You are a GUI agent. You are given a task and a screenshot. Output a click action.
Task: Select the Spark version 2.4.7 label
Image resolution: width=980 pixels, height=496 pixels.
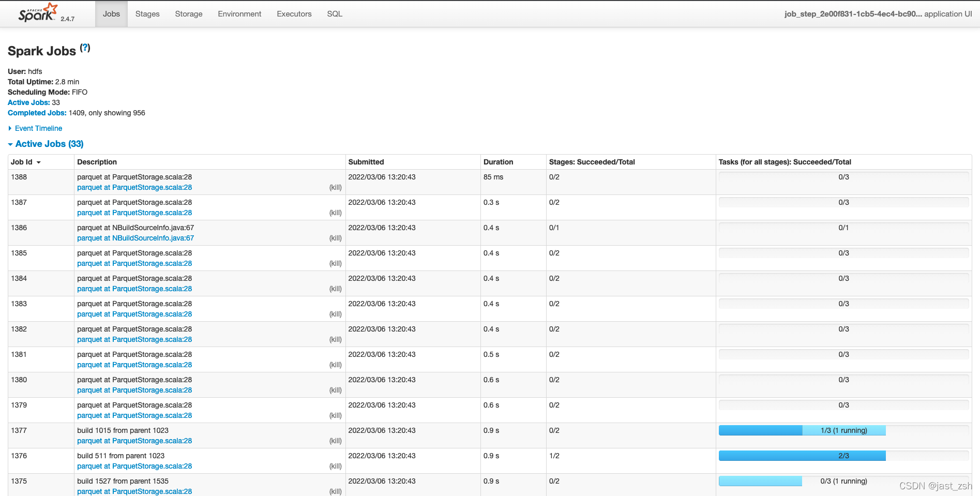67,19
